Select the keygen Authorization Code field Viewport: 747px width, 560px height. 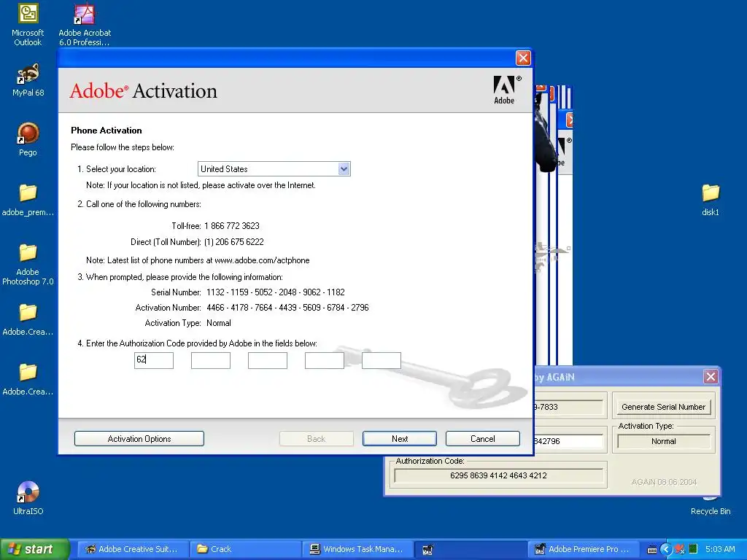498,475
